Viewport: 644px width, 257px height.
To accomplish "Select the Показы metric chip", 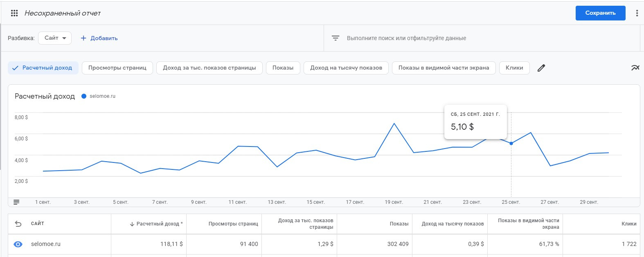I will click(283, 68).
